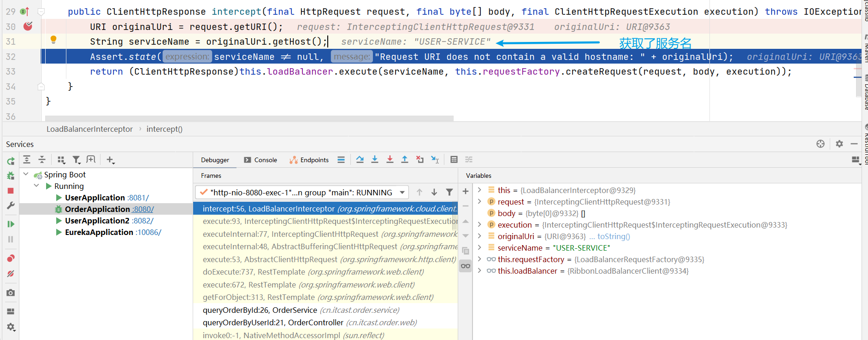Click the yellow lightbulb intention icon
The image size is (868, 340).
tap(53, 40)
